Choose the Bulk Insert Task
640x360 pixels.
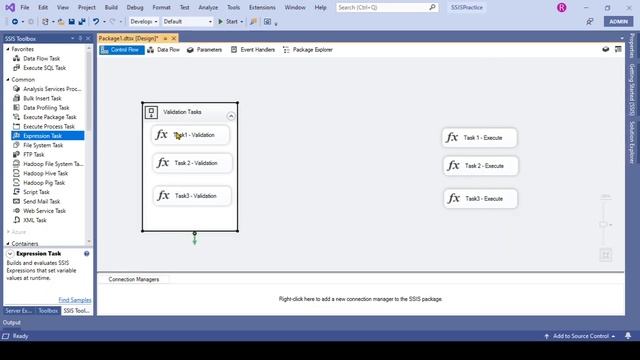[42, 98]
